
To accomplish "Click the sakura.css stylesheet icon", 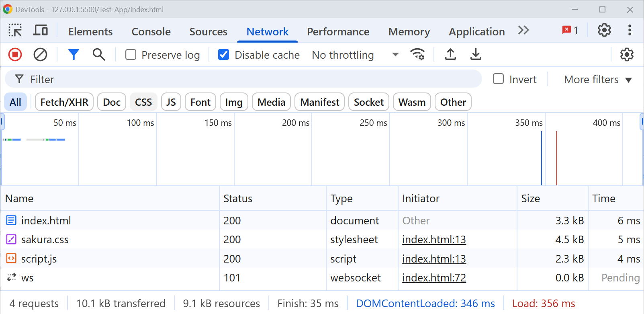I will point(11,239).
